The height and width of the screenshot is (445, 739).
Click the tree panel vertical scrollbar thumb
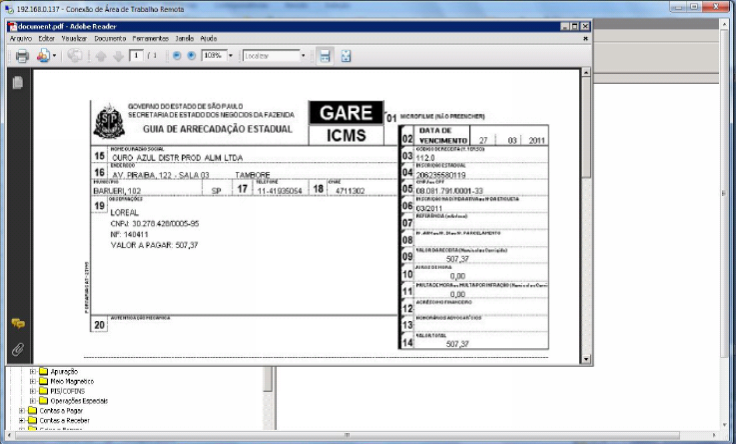[268, 379]
